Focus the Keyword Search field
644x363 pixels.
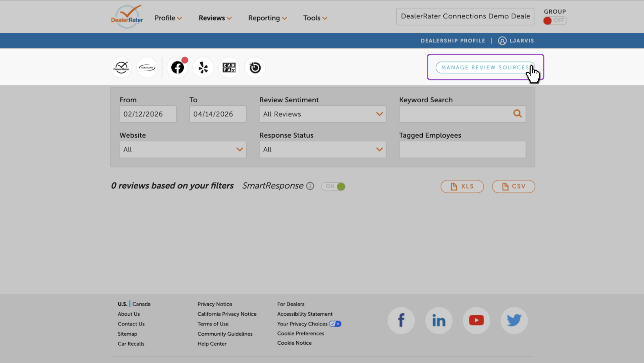(x=462, y=114)
